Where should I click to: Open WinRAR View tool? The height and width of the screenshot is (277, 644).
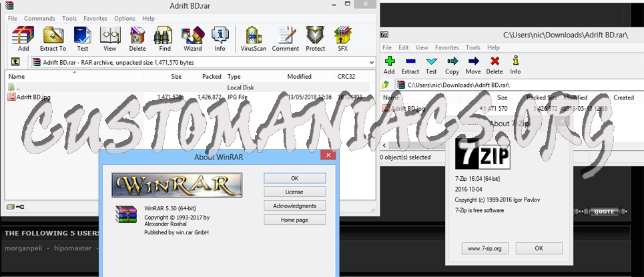[109, 39]
